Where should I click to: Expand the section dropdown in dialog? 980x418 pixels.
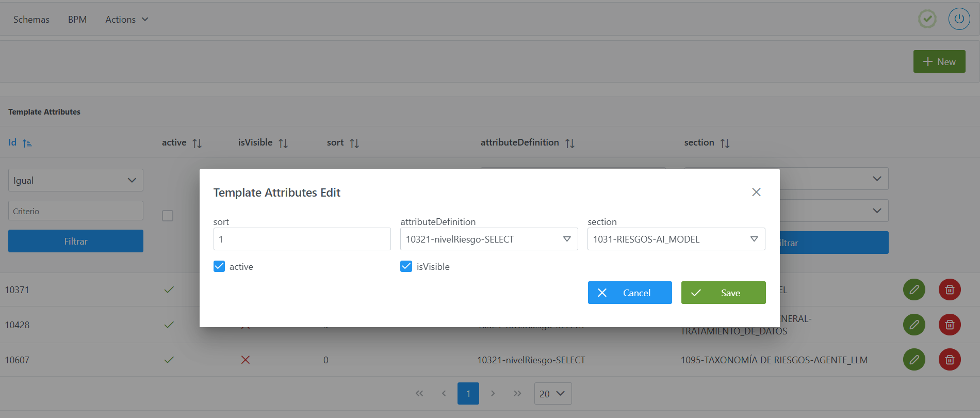click(x=676, y=239)
